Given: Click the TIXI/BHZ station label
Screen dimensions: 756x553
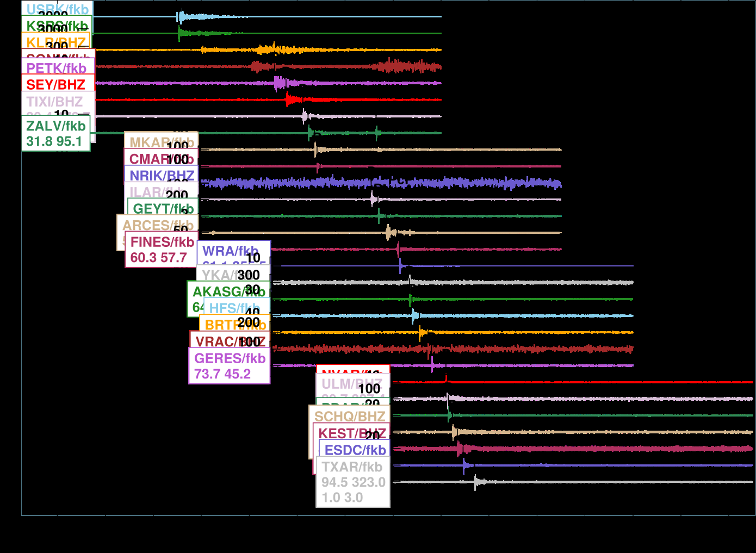Looking at the screenshot, I should pos(54,102).
